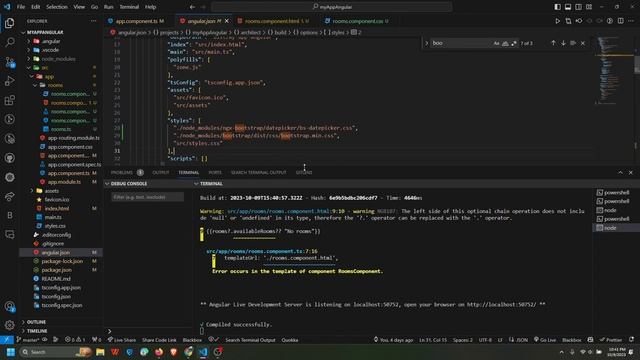Click the editor minimap
The image size is (640, 360).
613,69
